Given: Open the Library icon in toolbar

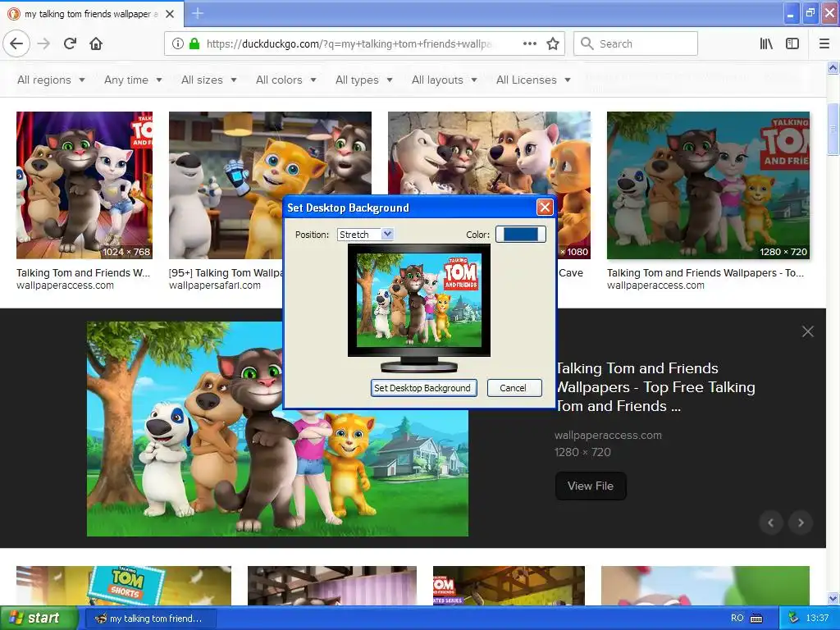Looking at the screenshot, I should [766, 43].
